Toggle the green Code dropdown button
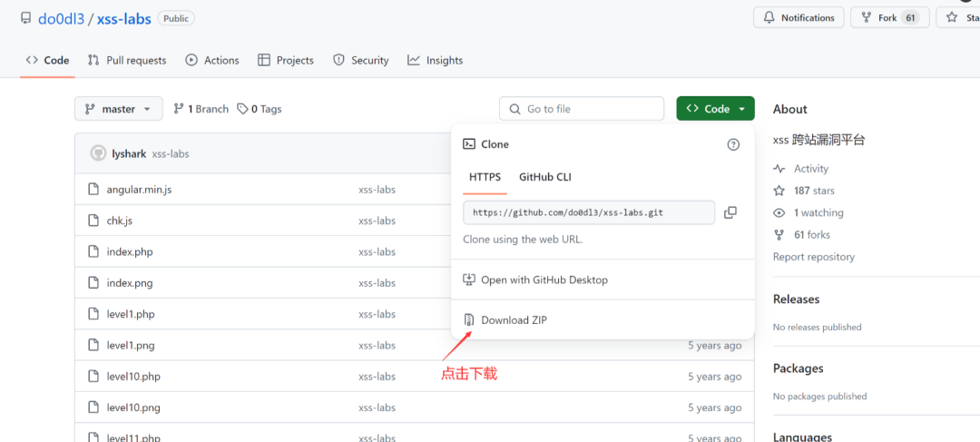980x442 pixels. pyautogui.click(x=716, y=109)
